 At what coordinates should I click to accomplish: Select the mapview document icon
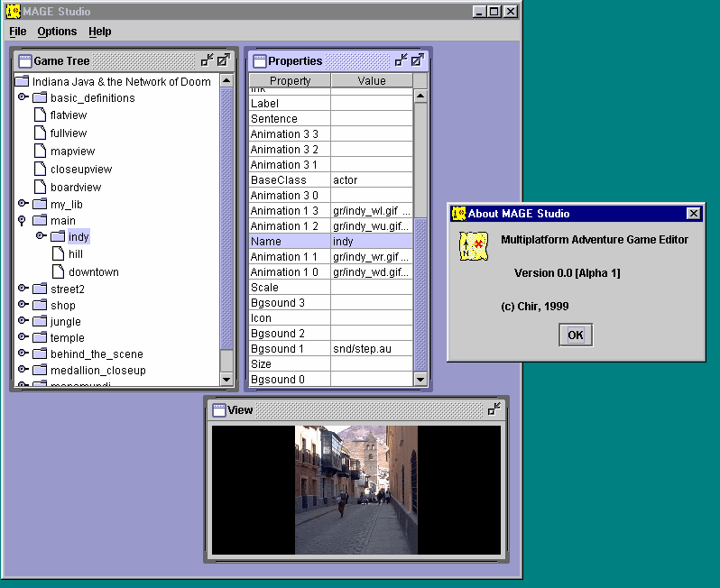(41, 151)
